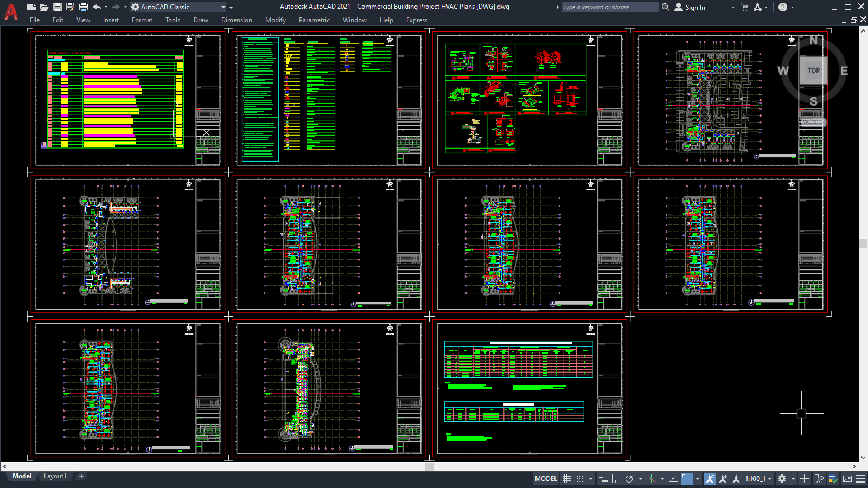This screenshot has height=488, width=868.
Task: Toggle the Isolate Objects tool in status bar
Action: click(x=818, y=478)
